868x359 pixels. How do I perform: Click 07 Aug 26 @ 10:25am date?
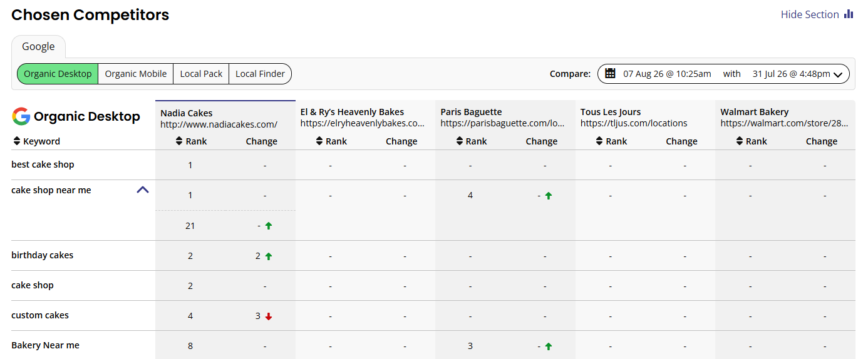point(667,74)
